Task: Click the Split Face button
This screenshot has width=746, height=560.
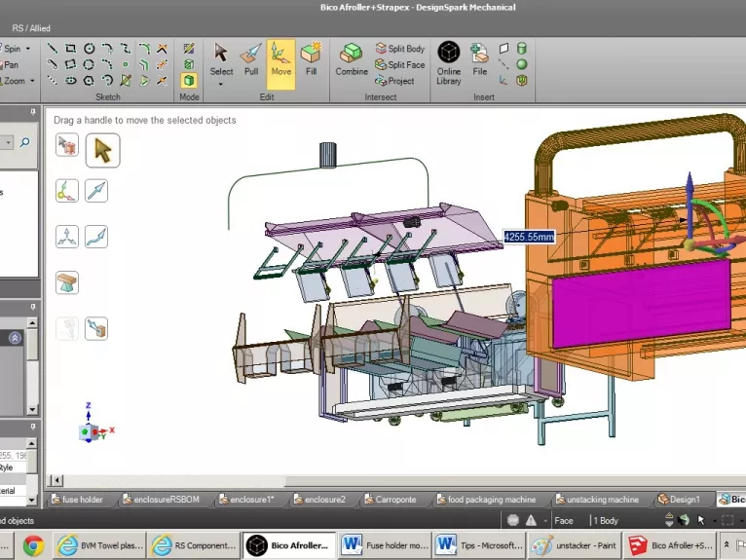Action: point(399,64)
